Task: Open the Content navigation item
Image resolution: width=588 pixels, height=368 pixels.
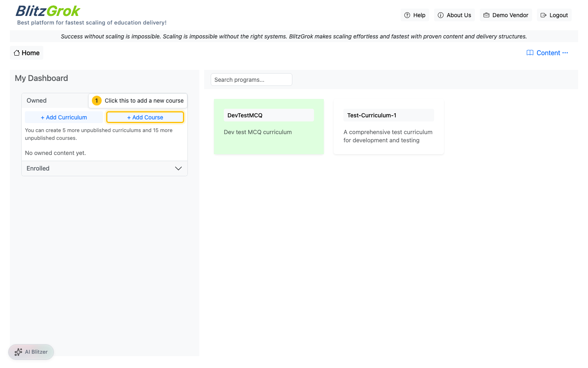Action: [548, 53]
